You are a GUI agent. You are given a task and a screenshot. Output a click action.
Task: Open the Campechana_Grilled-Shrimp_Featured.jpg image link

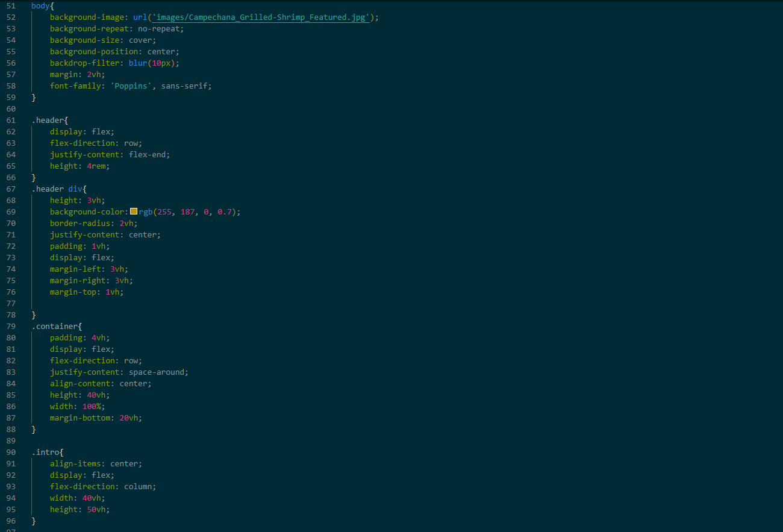coord(261,17)
